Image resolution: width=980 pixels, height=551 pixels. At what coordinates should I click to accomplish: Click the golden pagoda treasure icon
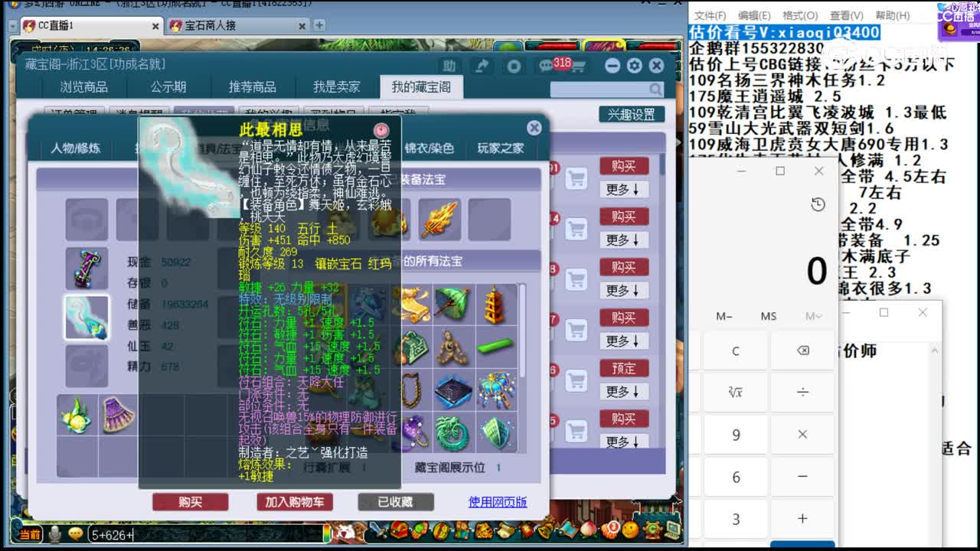[495, 304]
